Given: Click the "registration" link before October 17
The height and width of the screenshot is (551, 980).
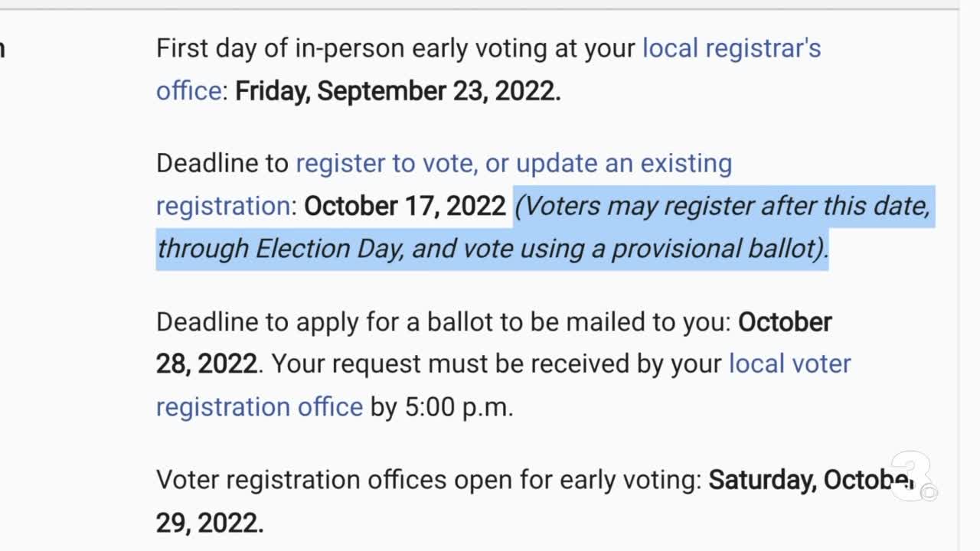Looking at the screenshot, I should point(223,206).
